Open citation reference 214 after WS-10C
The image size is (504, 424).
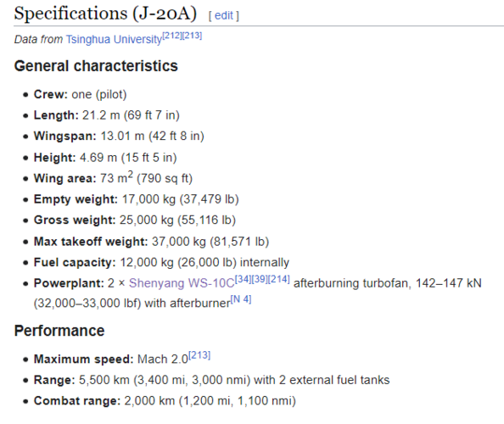278,279
